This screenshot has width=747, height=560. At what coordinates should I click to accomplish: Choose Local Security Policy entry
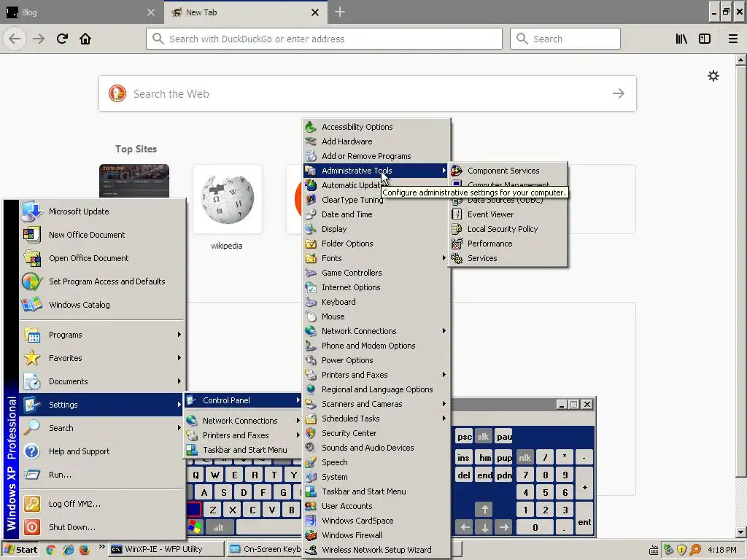click(508, 229)
